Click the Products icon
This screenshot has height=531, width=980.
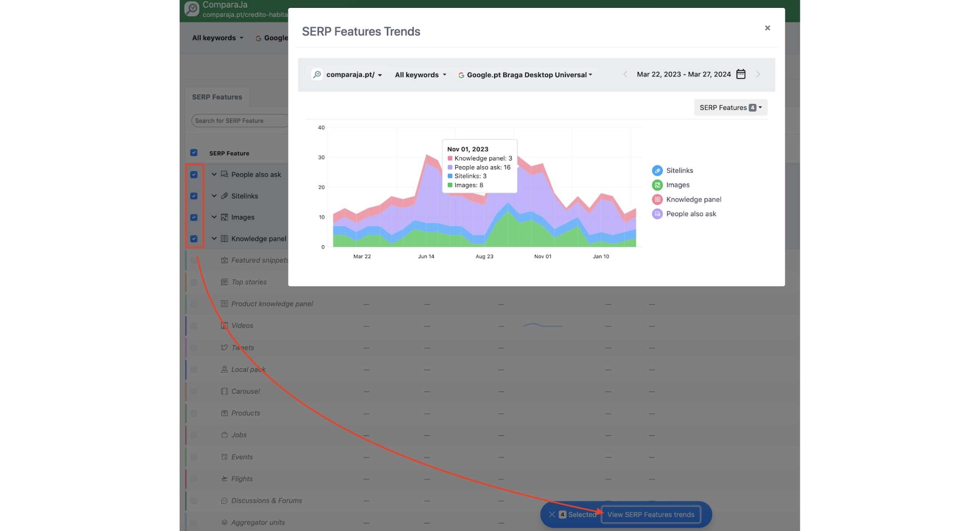(x=224, y=413)
